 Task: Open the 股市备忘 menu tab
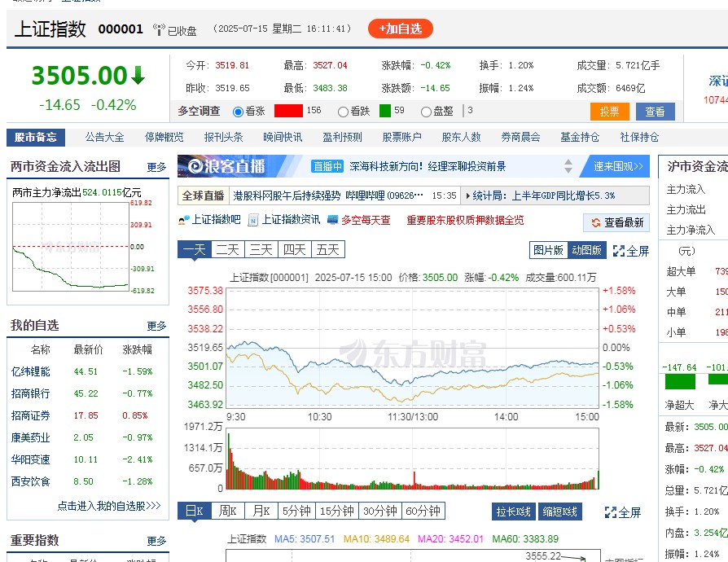click(x=36, y=138)
